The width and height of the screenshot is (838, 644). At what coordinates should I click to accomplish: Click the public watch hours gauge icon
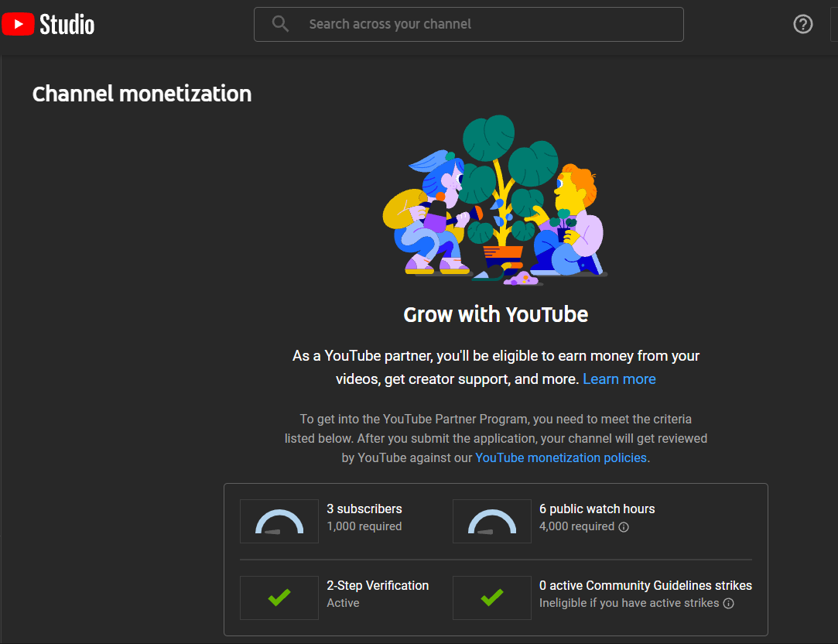click(492, 522)
